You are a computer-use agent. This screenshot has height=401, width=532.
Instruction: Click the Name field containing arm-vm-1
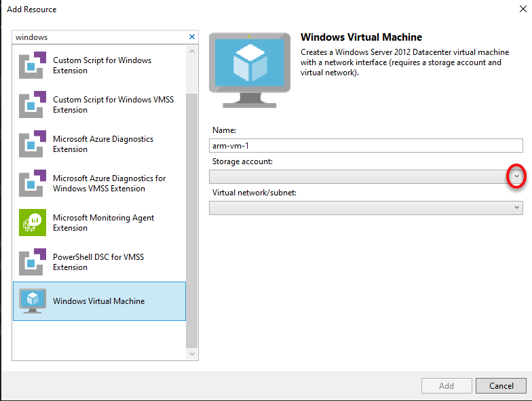(366, 145)
